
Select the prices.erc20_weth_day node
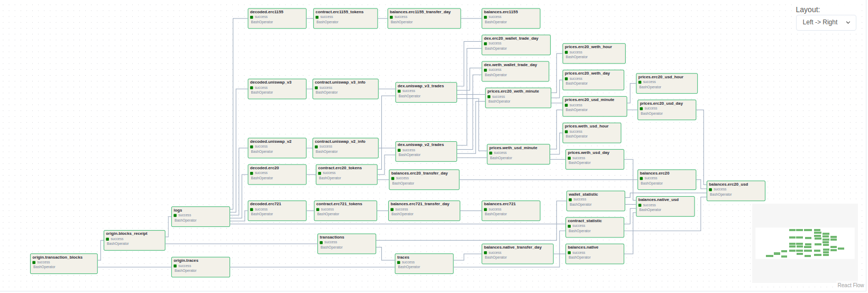593,80
